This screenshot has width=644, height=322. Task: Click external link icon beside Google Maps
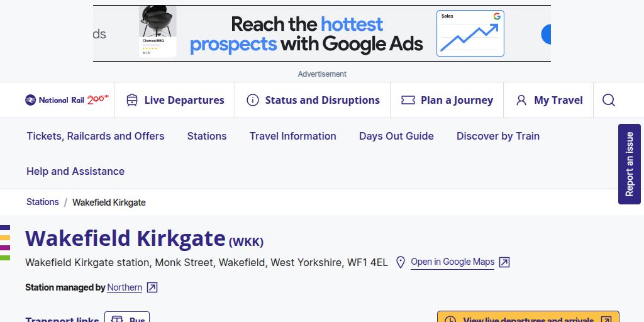point(504,262)
